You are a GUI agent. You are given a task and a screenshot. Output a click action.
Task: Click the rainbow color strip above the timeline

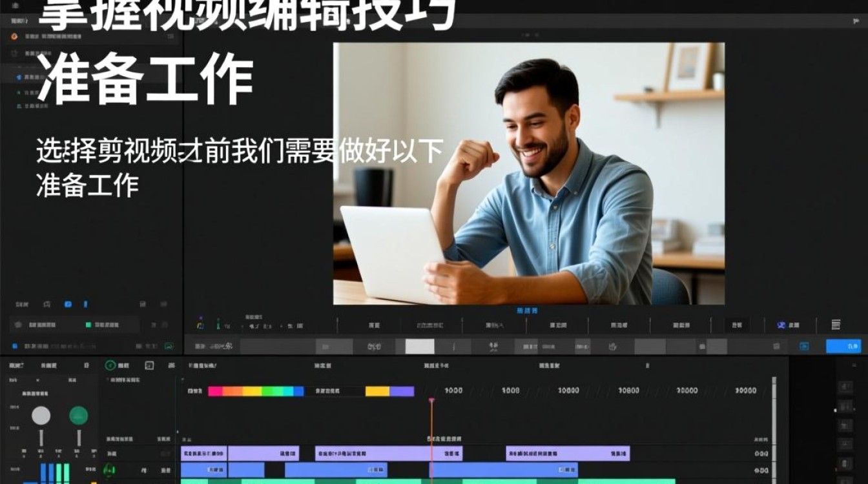(256, 391)
